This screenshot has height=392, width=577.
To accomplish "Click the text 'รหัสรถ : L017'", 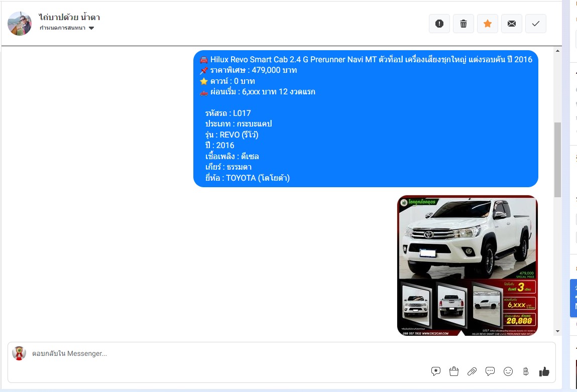I will click(x=228, y=113).
